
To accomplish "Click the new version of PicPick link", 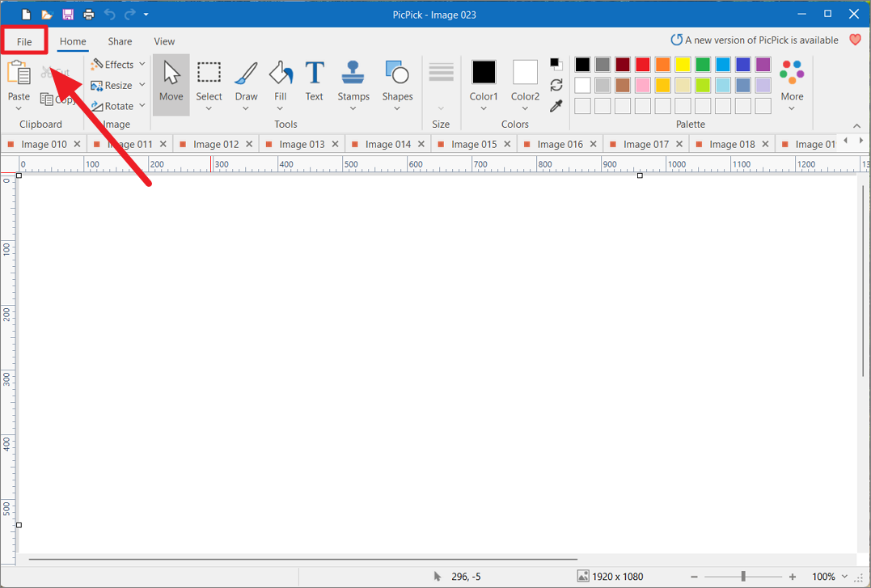I will 755,40.
